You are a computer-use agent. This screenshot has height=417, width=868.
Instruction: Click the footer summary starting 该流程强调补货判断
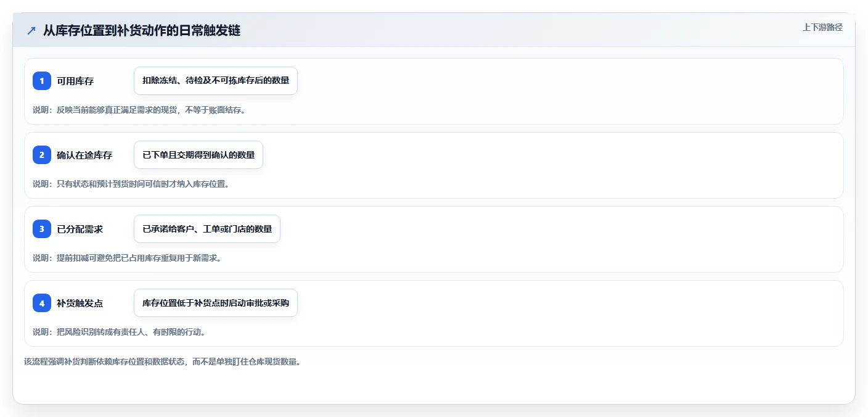point(162,361)
